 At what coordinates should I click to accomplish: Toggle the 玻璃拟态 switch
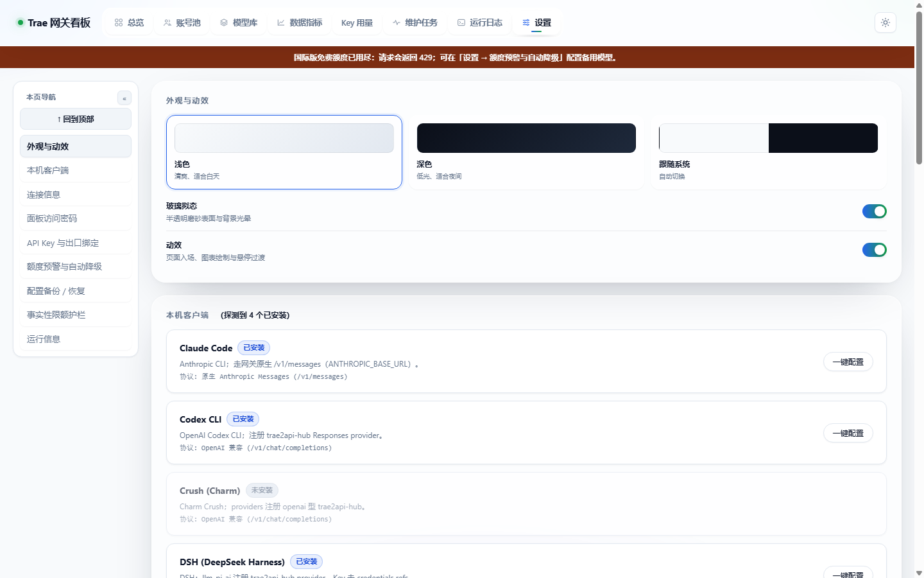(x=874, y=211)
